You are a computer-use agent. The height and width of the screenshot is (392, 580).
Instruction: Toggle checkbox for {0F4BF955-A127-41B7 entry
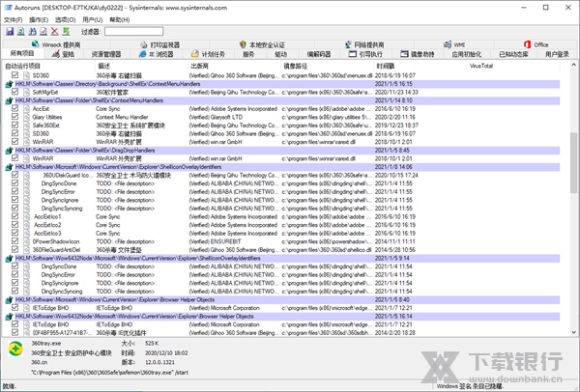click(14, 332)
